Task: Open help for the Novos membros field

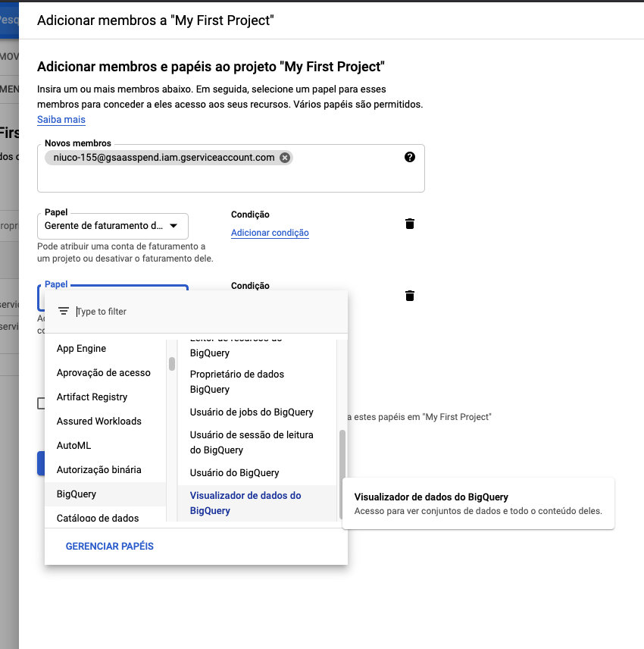Action: [x=409, y=157]
